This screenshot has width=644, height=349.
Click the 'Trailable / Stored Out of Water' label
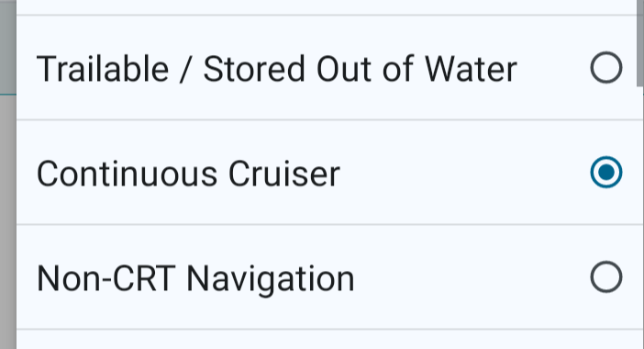[x=276, y=69]
